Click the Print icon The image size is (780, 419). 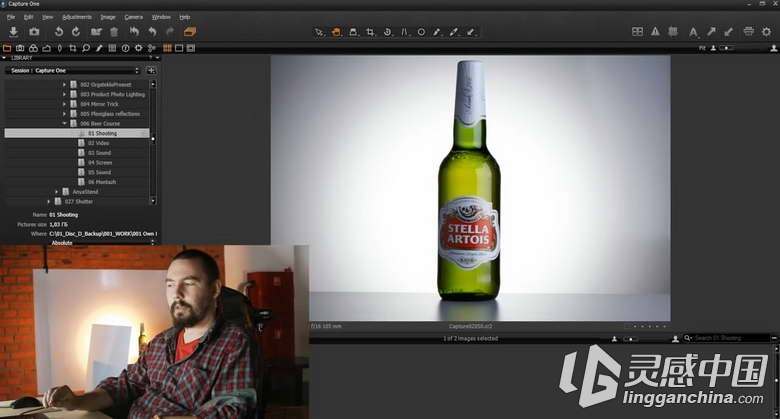(749, 32)
